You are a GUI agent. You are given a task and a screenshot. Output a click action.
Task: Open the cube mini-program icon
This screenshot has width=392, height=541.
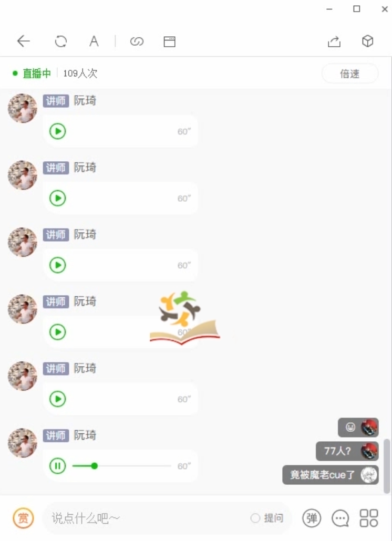click(367, 41)
